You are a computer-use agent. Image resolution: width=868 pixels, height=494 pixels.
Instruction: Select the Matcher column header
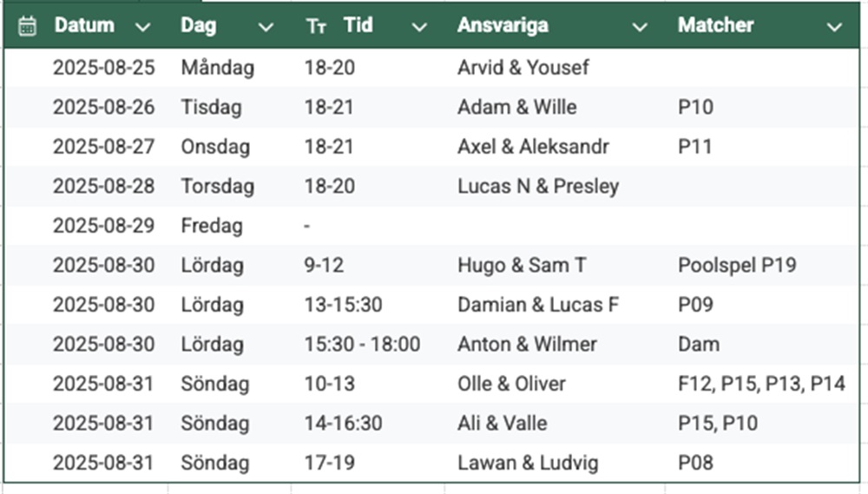pyautogui.click(x=716, y=25)
